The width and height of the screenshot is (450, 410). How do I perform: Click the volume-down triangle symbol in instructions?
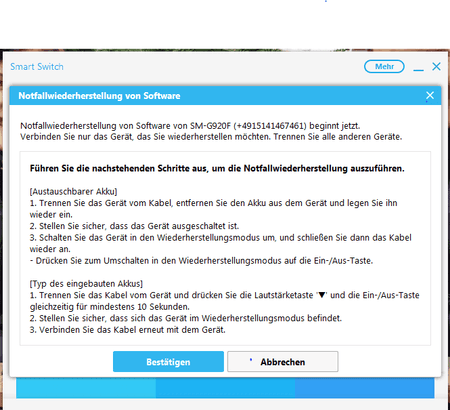(322, 295)
